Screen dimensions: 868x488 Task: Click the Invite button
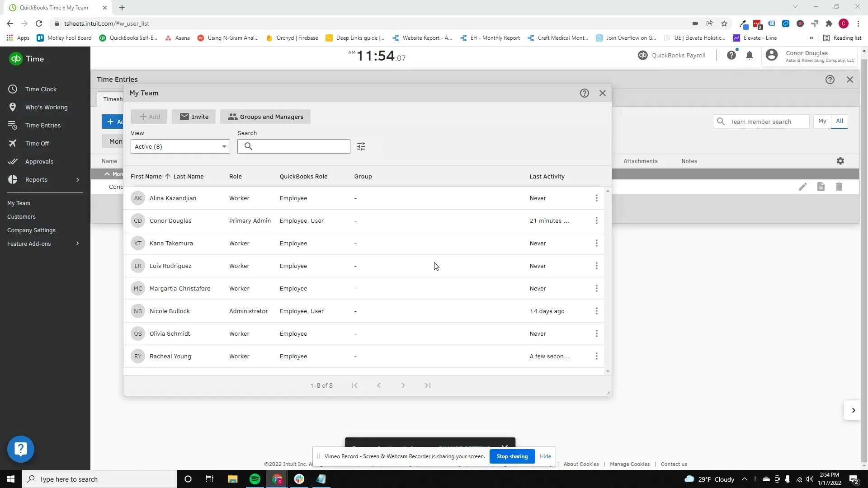click(x=193, y=117)
